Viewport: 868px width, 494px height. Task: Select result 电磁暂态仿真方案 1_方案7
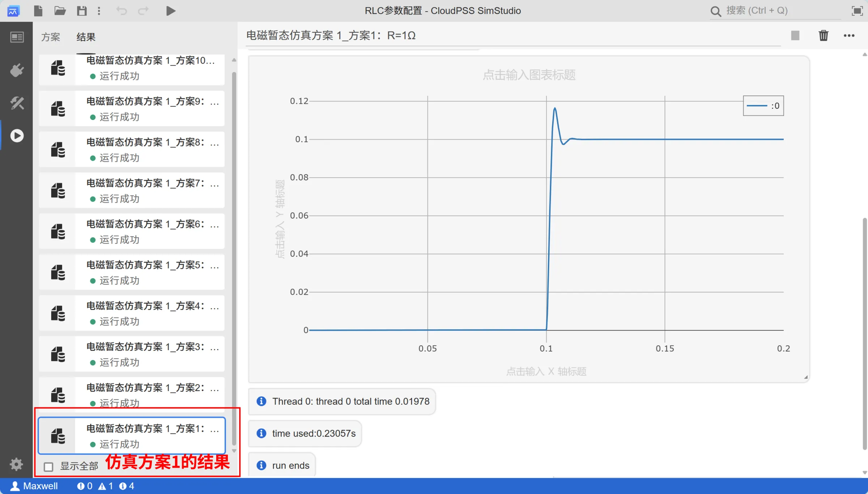[132, 190]
